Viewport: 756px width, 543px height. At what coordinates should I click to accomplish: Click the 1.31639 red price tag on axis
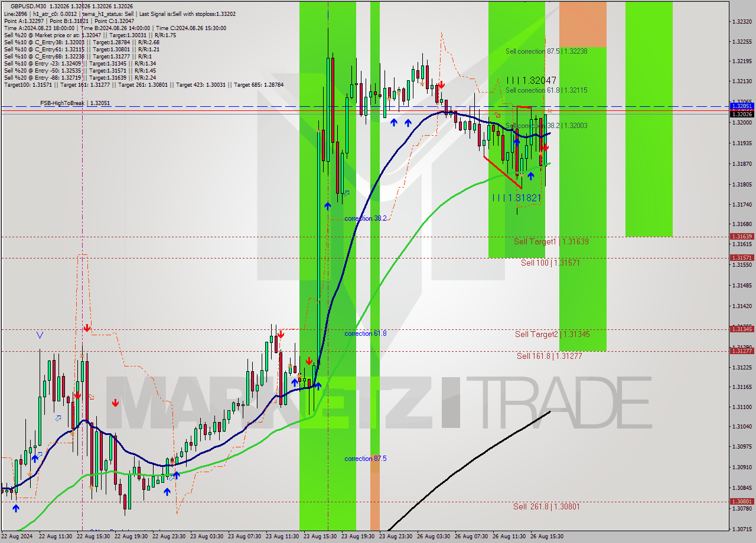(x=742, y=236)
